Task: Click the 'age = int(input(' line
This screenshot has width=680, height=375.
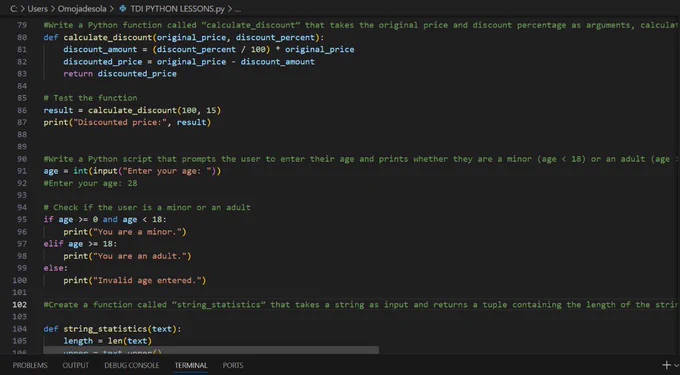Action: point(132,171)
